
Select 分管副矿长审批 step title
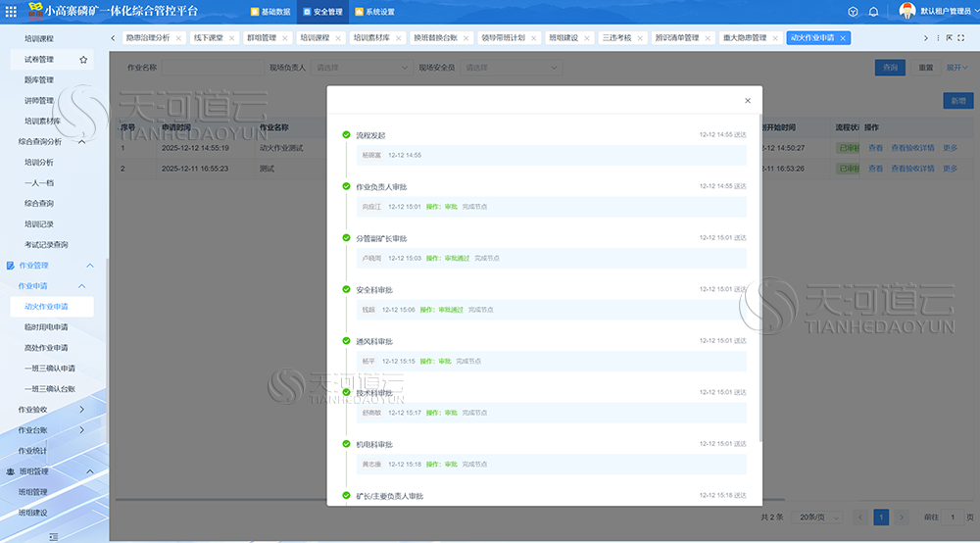coord(381,239)
